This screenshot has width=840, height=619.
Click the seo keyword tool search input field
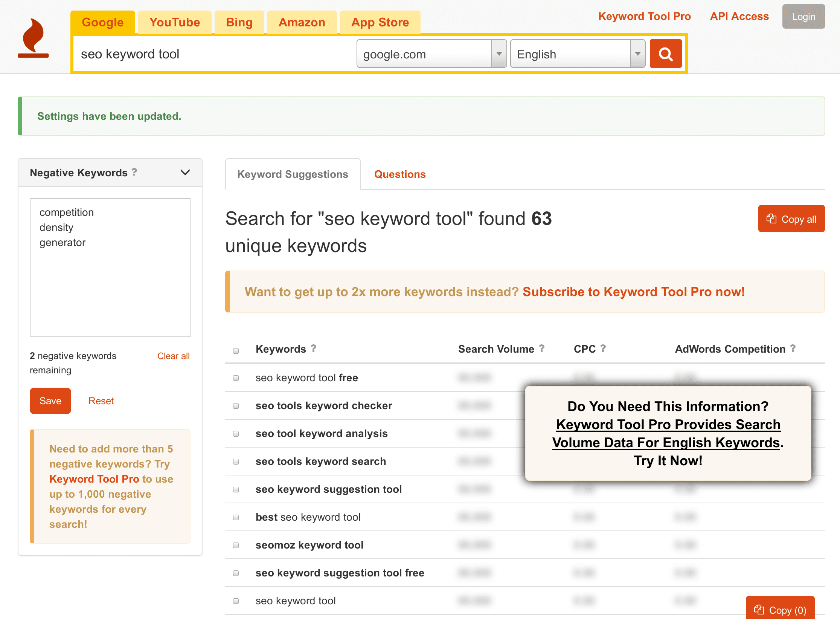pyautogui.click(x=215, y=54)
